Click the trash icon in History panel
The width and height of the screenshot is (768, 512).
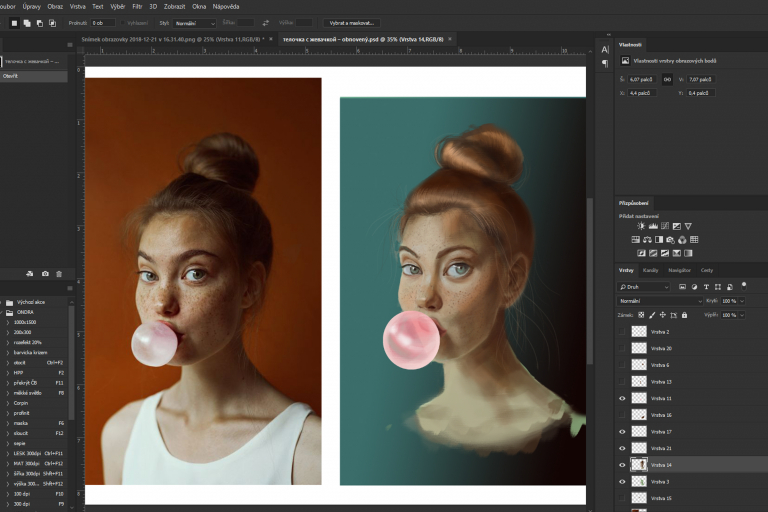tap(59, 273)
